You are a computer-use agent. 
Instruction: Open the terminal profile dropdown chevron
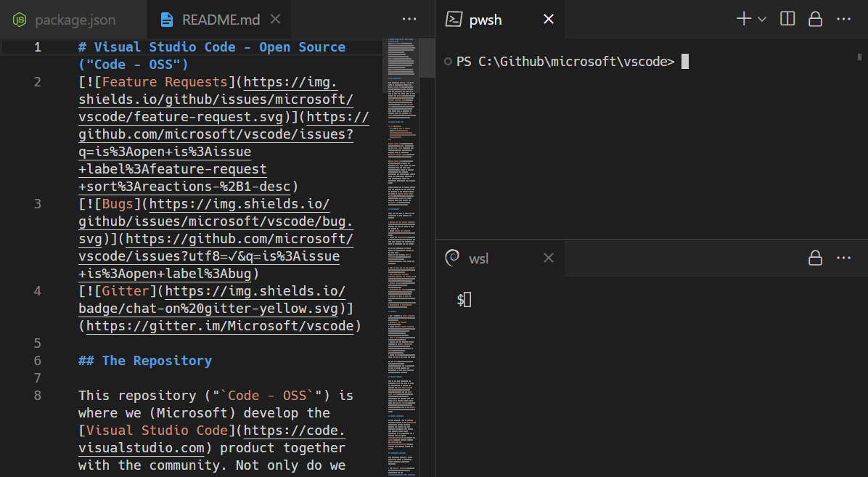click(762, 19)
